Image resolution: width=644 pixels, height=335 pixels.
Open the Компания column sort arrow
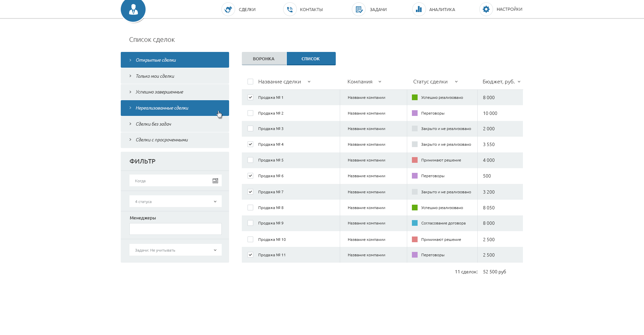pos(380,82)
